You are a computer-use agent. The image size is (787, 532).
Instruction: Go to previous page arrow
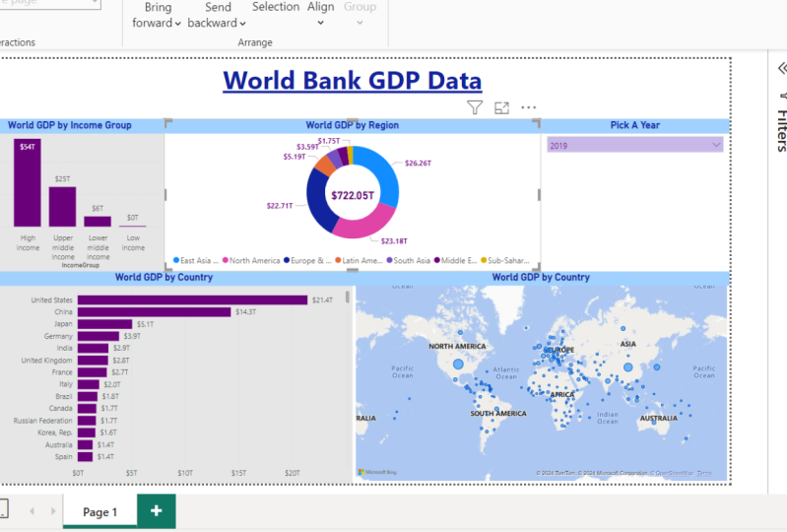pos(33,511)
